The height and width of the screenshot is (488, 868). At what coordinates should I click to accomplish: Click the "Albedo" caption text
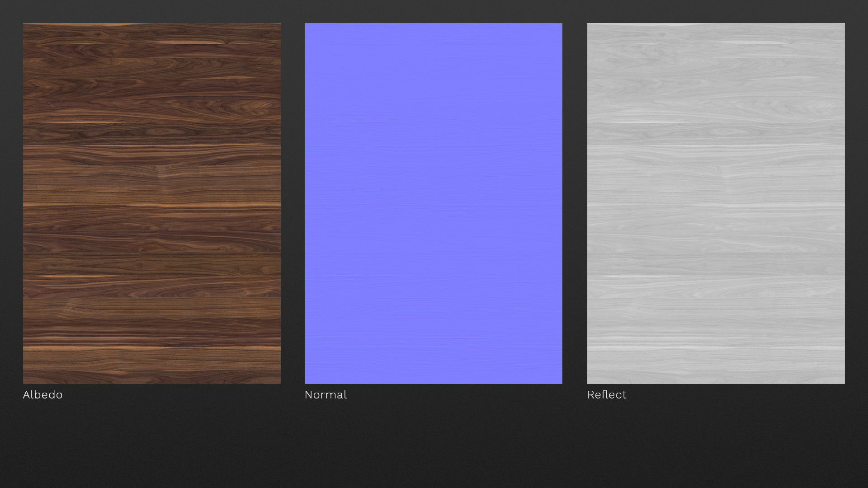coord(43,394)
